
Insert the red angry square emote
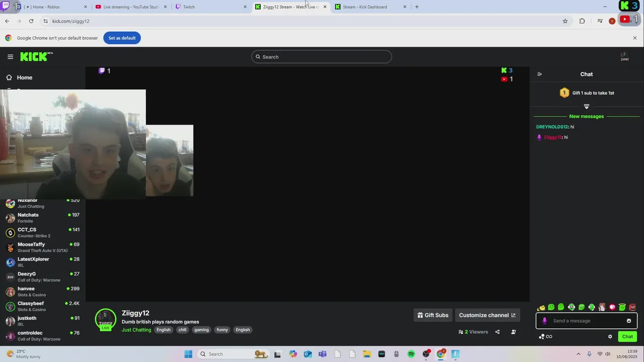[632, 307]
